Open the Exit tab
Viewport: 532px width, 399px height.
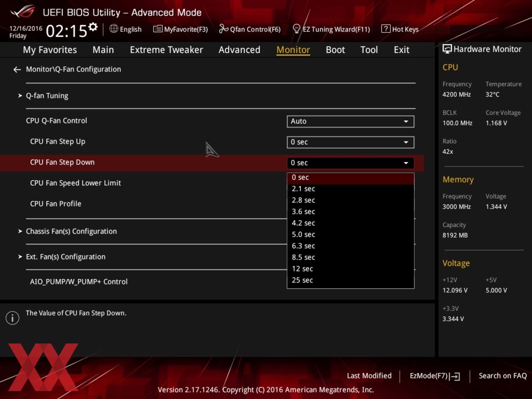tap(401, 50)
